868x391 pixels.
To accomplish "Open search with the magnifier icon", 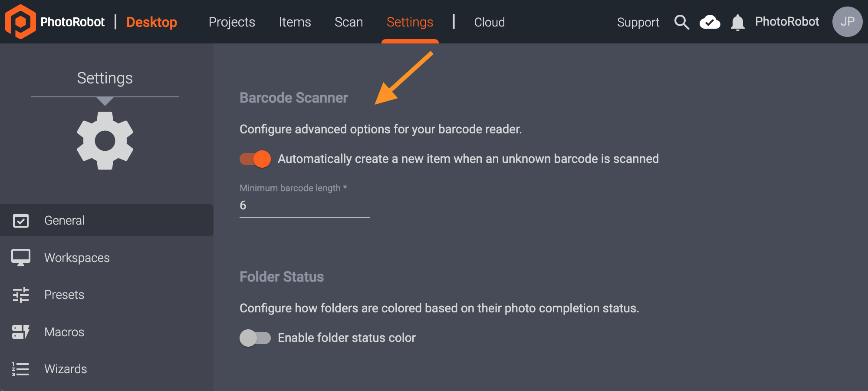I will [681, 22].
